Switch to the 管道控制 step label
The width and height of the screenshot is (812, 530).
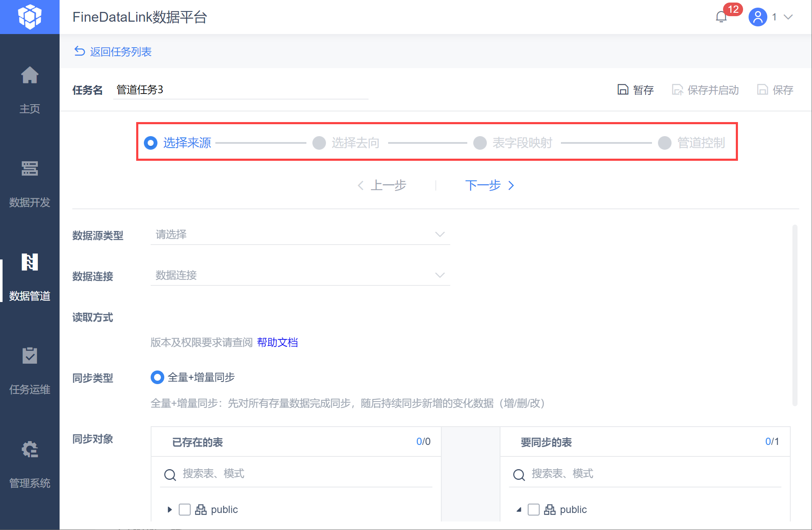pyautogui.click(x=701, y=143)
